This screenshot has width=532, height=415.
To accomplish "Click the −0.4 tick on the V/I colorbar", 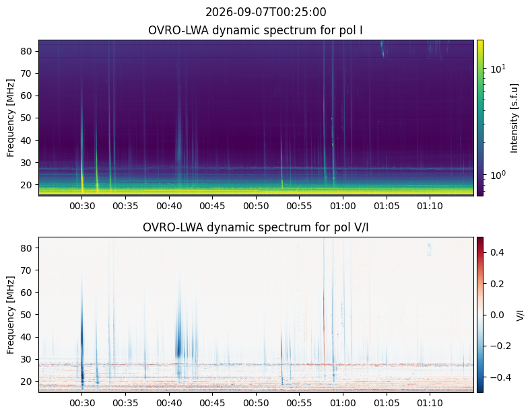I will click(500, 377).
